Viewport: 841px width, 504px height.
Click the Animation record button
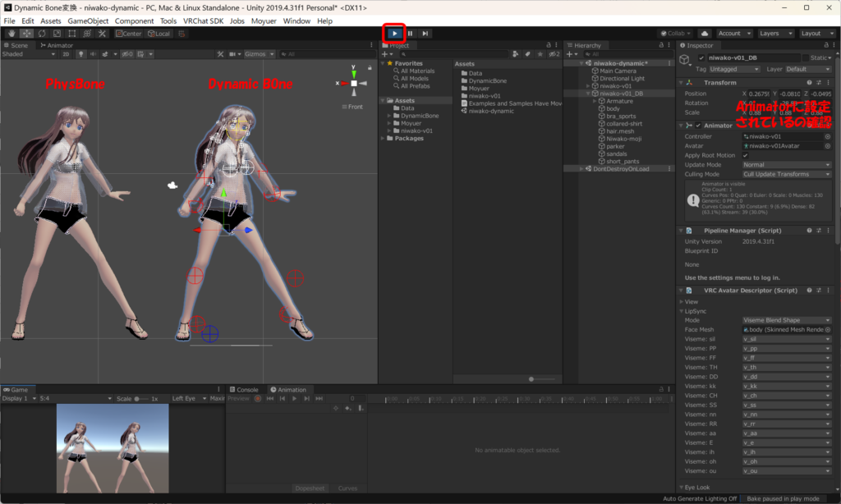click(x=258, y=398)
